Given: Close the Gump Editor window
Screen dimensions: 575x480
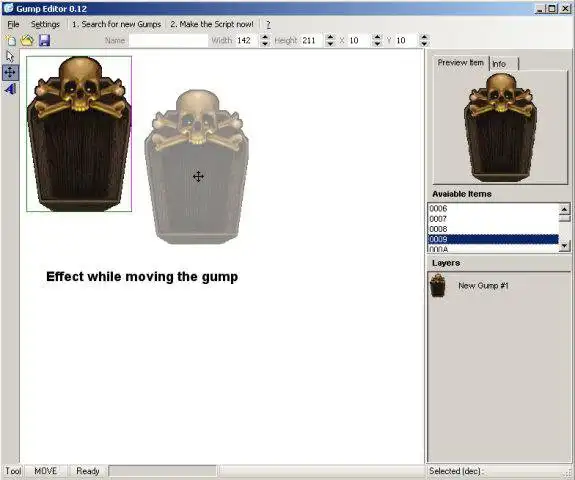Looking at the screenshot, I should (x=565, y=8).
